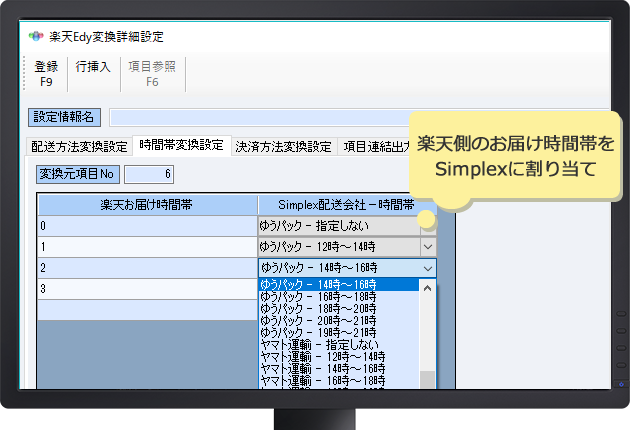Click the 登録 F9 toolbar button
This screenshot has width=630, height=430.
point(46,74)
